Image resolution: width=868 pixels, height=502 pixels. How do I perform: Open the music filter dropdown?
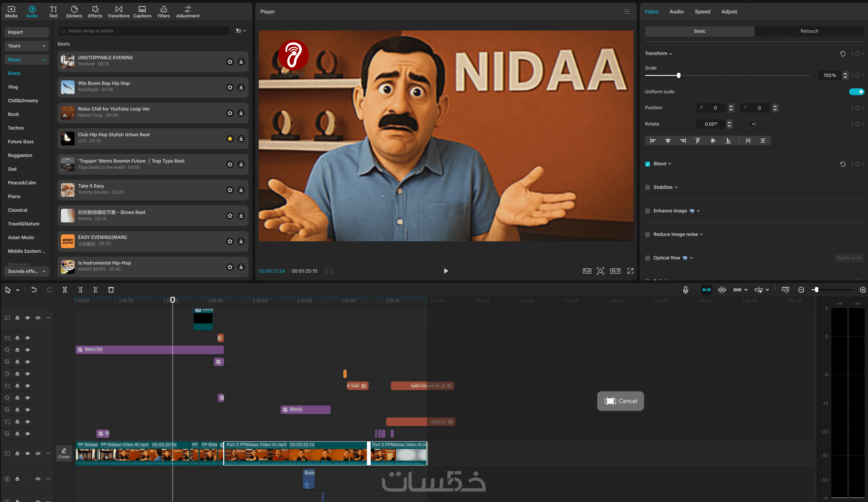pyautogui.click(x=240, y=31)
